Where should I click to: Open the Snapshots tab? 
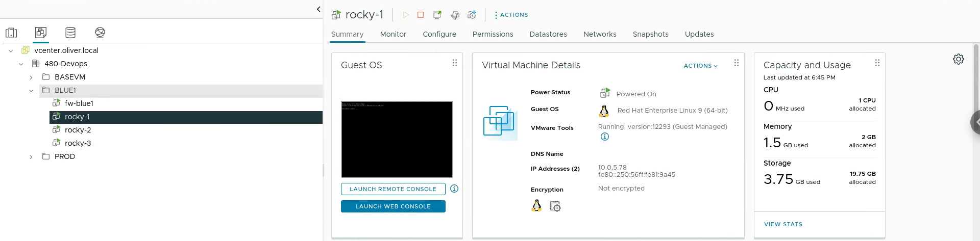click(650, 34)
